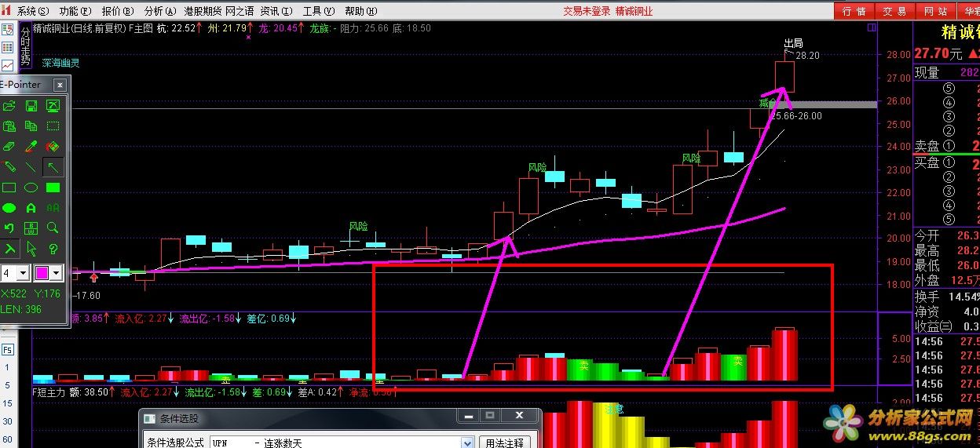Open the 系统(S) menu

click(32, 11)
